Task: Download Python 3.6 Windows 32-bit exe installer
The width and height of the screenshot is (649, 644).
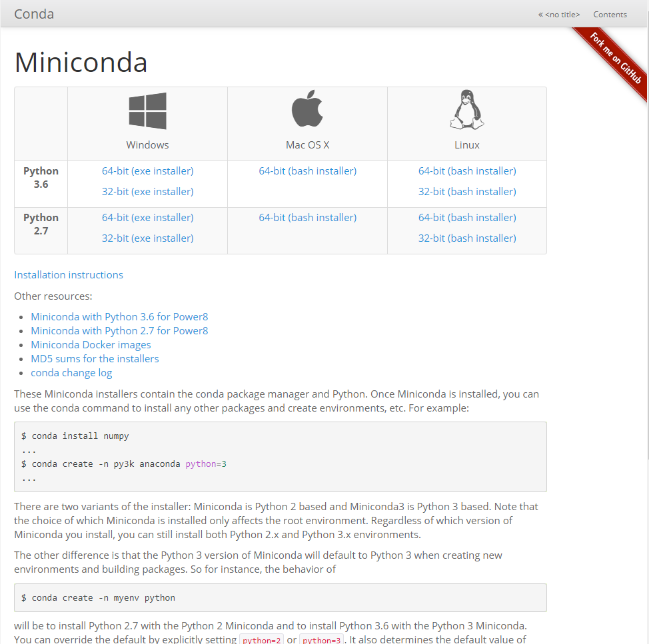Action: tap(148, 192)
